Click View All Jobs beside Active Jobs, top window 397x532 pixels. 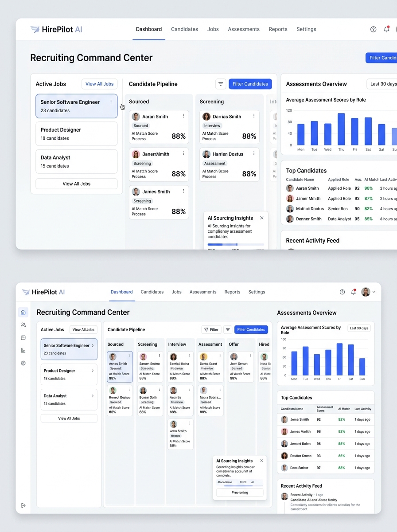tap(100, 84)
